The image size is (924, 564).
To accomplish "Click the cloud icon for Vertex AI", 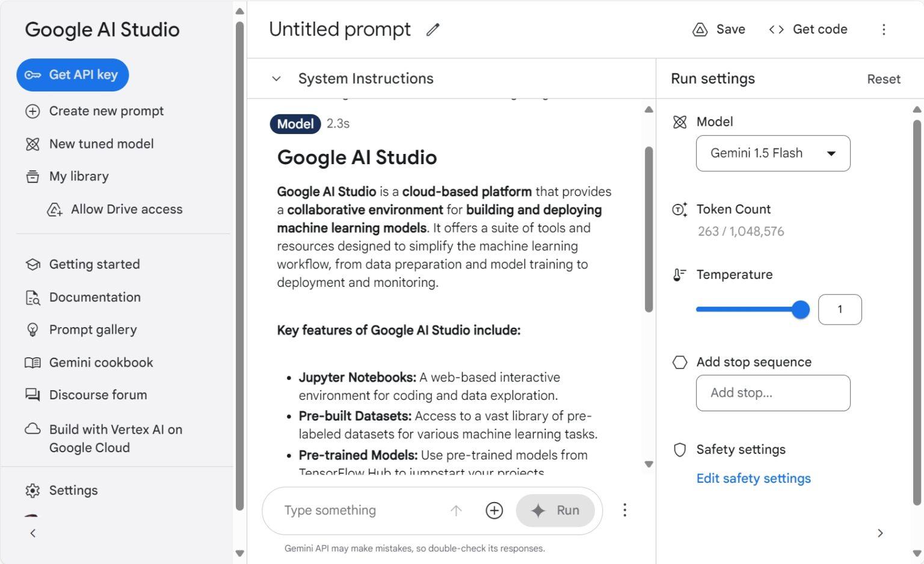I will pos(32,429).
